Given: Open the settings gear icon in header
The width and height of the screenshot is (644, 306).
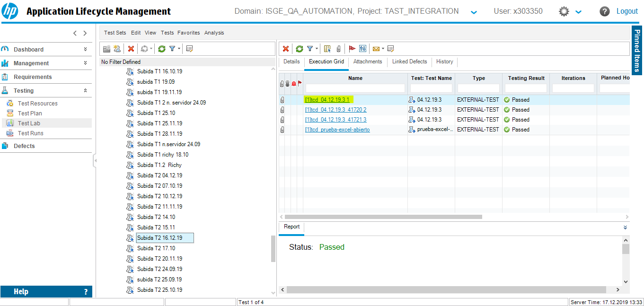Looking at the screenshot, I should pos(564,11).
